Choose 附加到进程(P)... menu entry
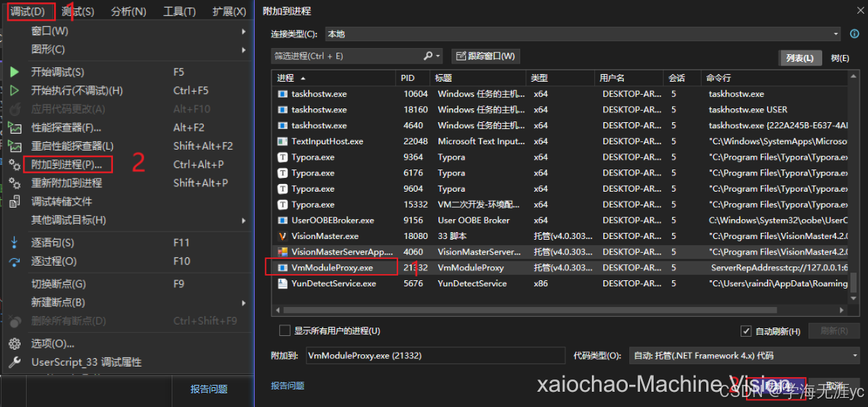 click(67, 165)
